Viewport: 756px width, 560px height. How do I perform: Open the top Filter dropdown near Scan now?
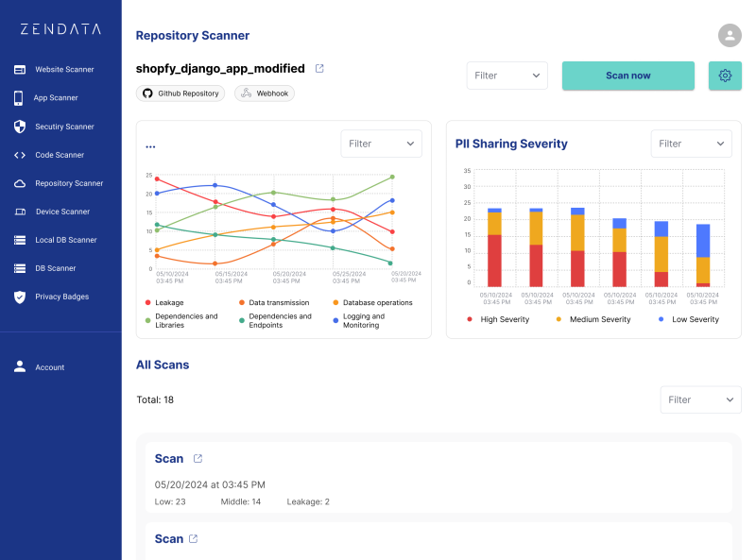coord(507,76)
